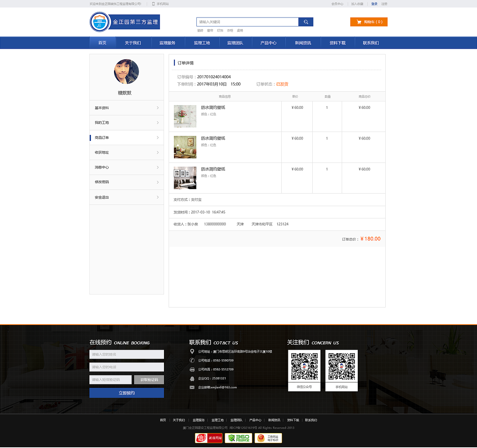Select 消息中心 sidebar item

(x=127, y=167)
